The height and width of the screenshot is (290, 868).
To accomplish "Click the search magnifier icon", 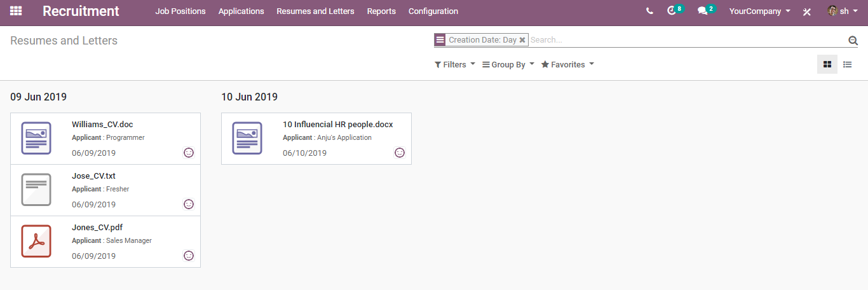I will coord(853,40).
